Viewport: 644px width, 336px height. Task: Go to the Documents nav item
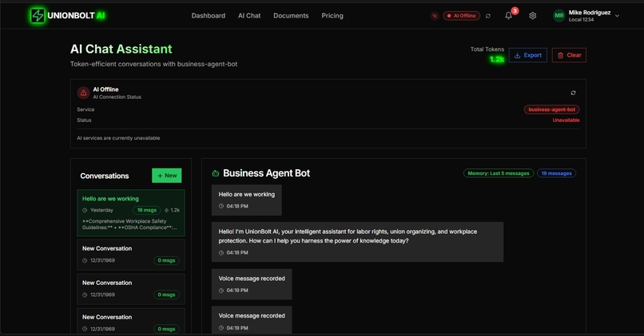[291, 16]
